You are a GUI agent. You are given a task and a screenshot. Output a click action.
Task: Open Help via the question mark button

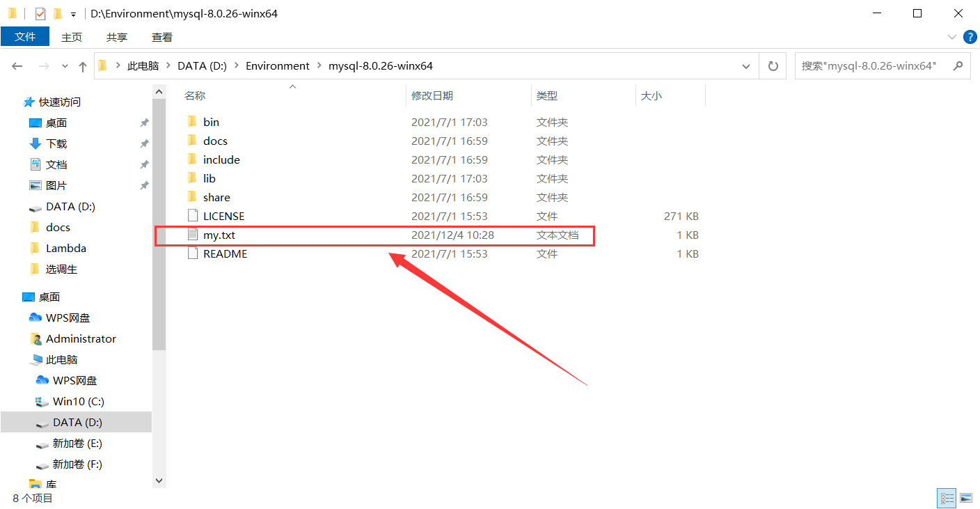coord(970,37)
